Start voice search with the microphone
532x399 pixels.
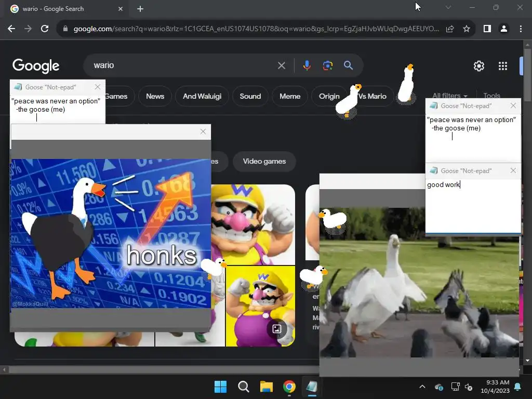point(307,65)
